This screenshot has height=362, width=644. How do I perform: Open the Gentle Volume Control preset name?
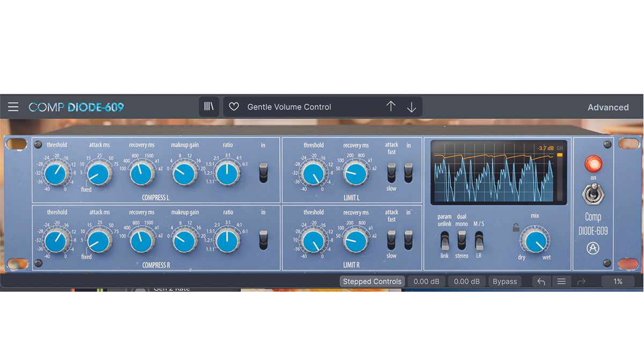pos(289,107)
